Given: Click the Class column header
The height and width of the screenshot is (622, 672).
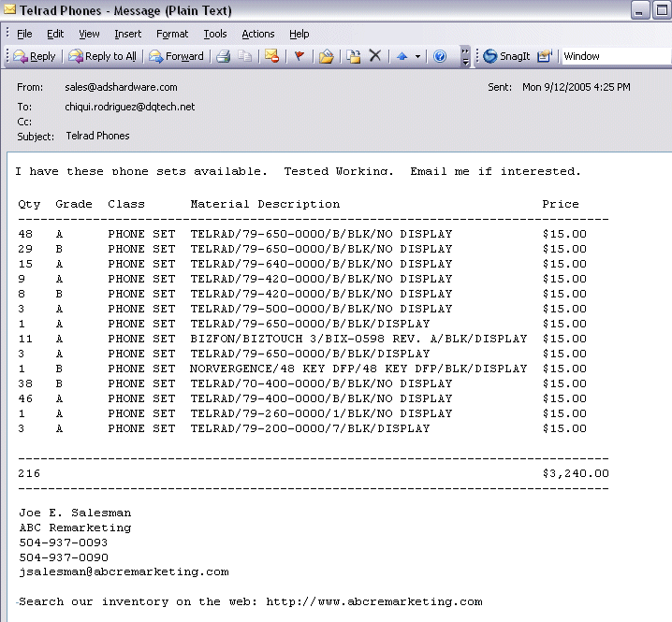Looking at the screenshot, I should coord(126,204).
